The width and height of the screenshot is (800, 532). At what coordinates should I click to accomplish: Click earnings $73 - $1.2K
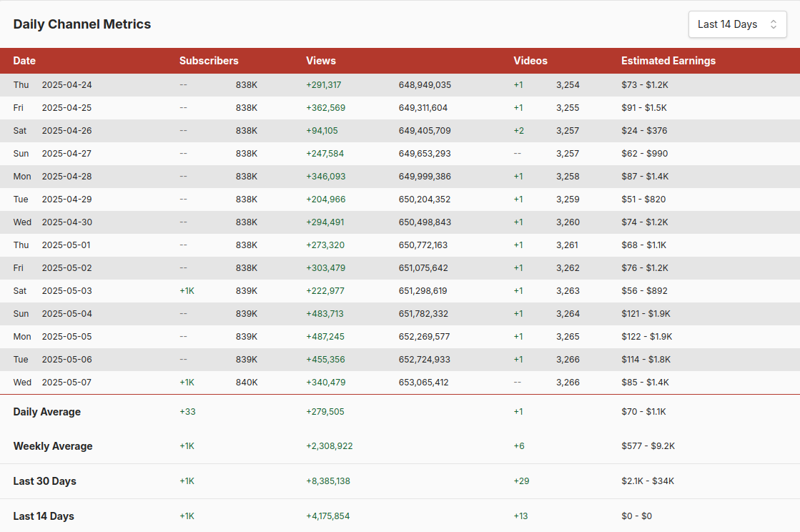645,84
